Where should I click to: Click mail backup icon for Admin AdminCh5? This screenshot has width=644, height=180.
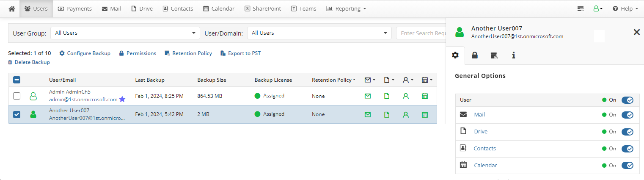pyautogui.click(x=368, y=96)
